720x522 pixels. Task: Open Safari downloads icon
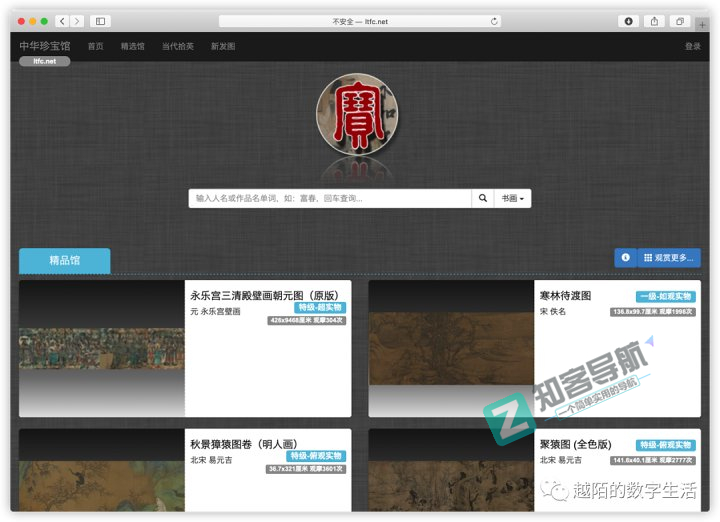[x=629, y=21]
